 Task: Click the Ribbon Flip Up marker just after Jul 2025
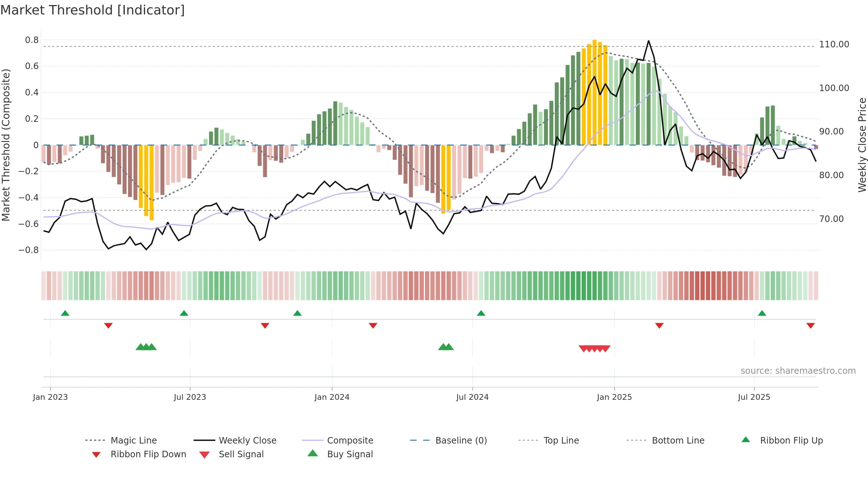(762, 313)
